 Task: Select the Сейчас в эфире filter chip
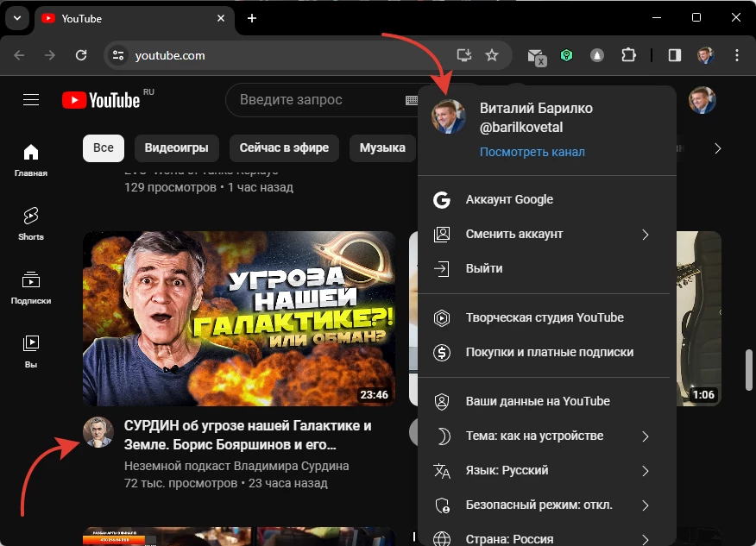coord(284,147)
